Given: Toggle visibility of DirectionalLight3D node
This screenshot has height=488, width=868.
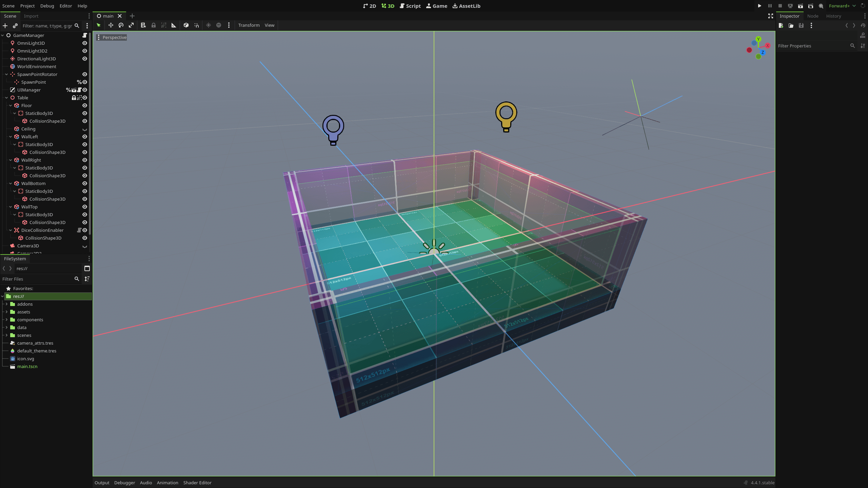Looking at the screenshot, I should click(85, 59).
